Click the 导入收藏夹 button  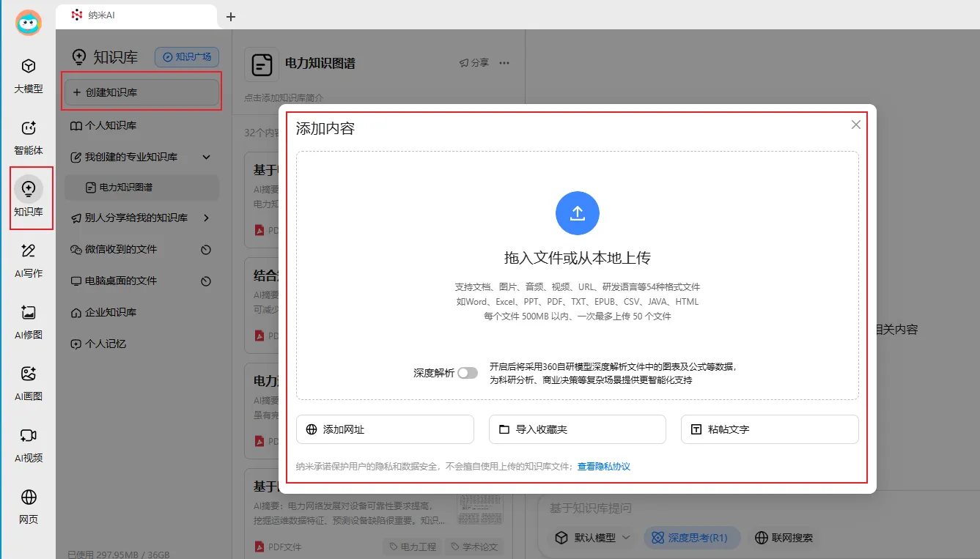pyautogui.click(x=578, y=429)
